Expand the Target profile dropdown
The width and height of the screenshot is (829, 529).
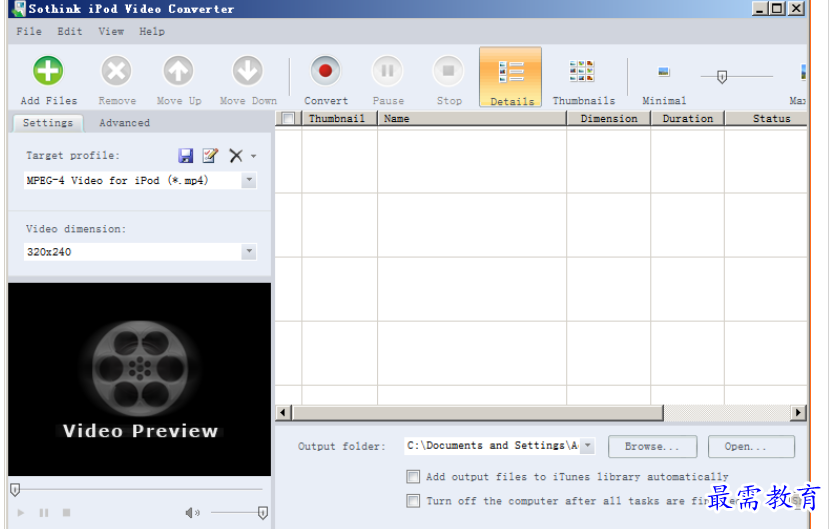click(249, 180)
